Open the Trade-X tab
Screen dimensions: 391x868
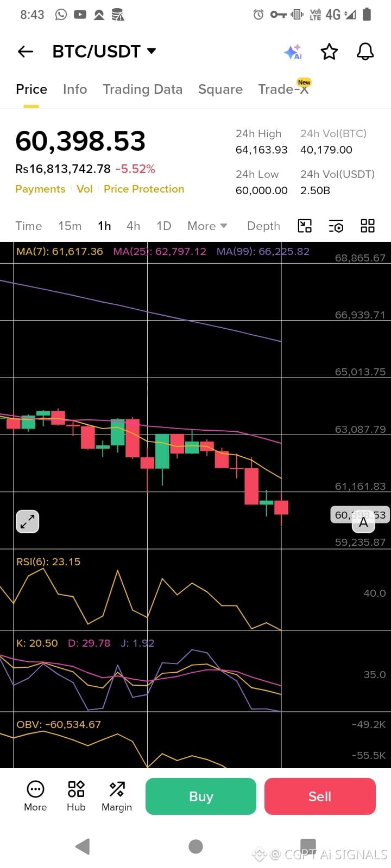(x=283, y=89)
